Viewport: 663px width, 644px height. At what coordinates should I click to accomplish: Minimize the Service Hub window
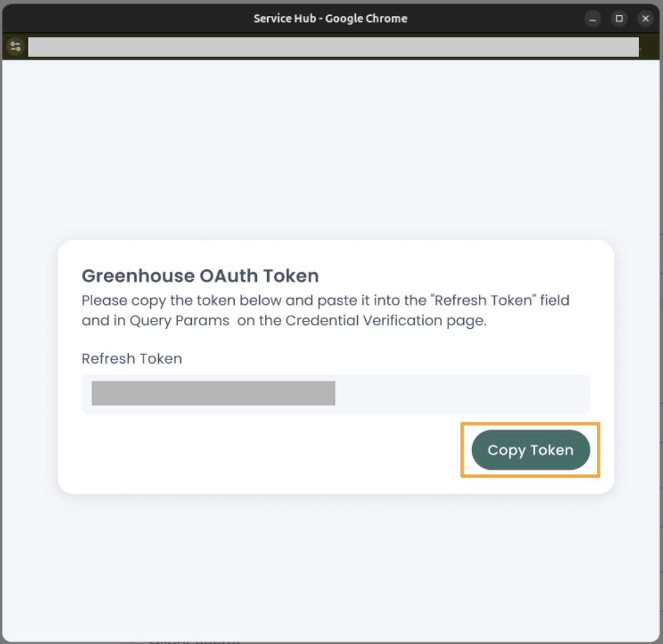pyautogui.click(x=593, y=19)
